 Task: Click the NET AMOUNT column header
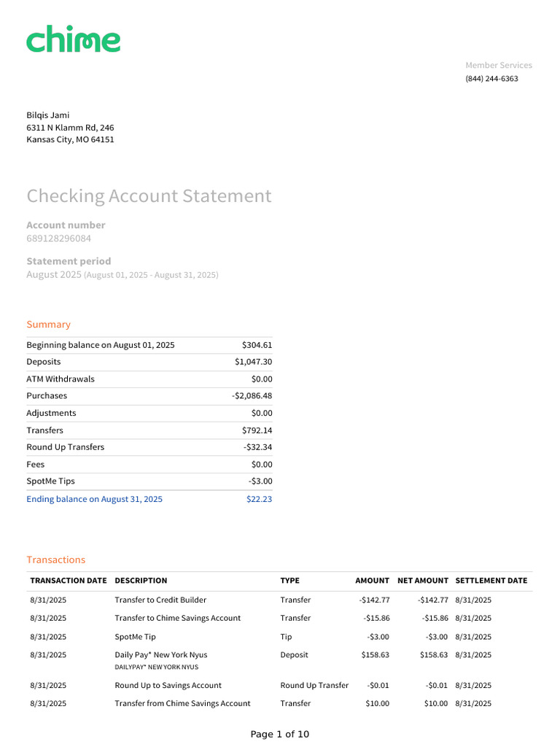[x=423, y=581]
